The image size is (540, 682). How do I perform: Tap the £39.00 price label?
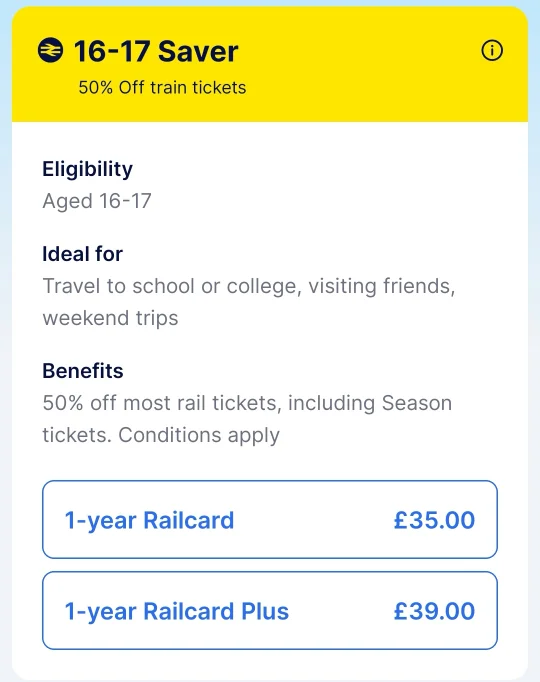(x=434, y=611)
